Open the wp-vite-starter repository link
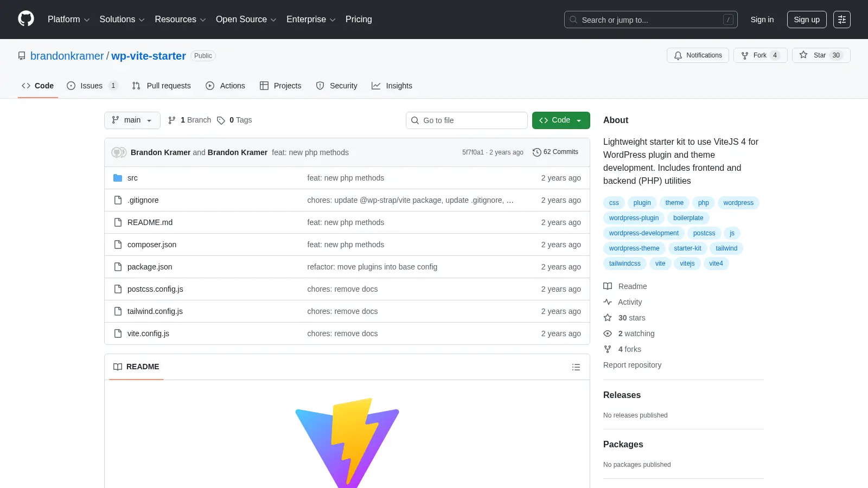Screen dimensions: 868x488 tap(149, 56)
